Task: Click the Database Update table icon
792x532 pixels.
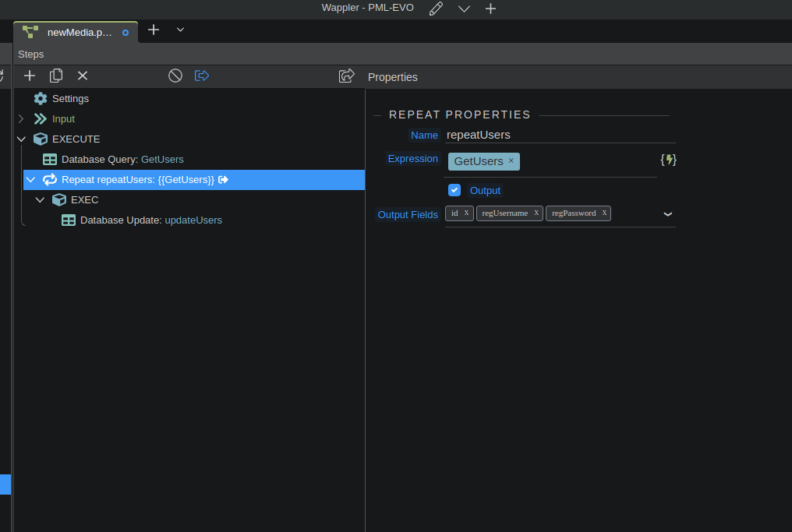Action: [x=69, y=220]
